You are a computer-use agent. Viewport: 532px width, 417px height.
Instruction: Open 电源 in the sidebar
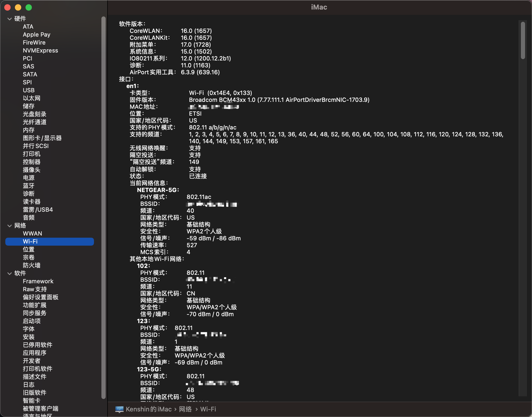(29, 178)
